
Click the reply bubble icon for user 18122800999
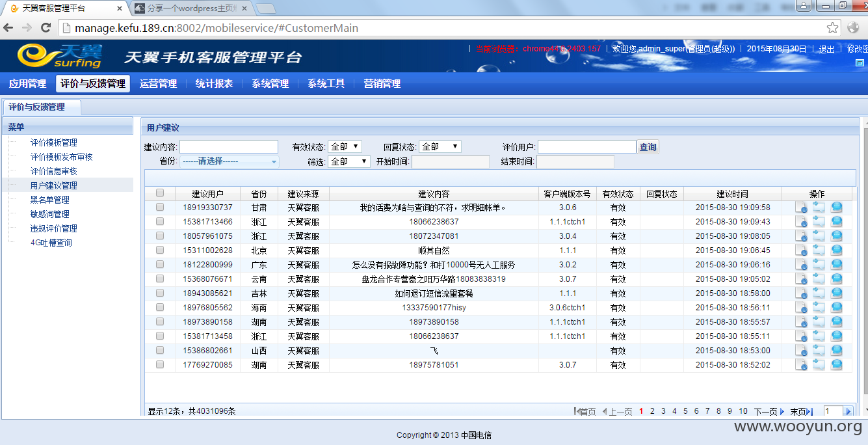click(x=837, y=265)
